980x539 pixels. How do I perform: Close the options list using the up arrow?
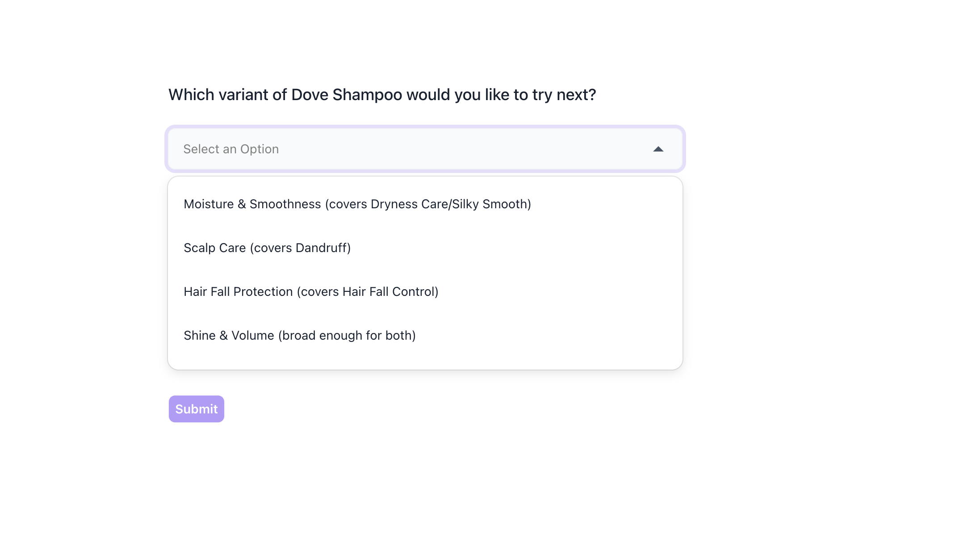(658, 149)
